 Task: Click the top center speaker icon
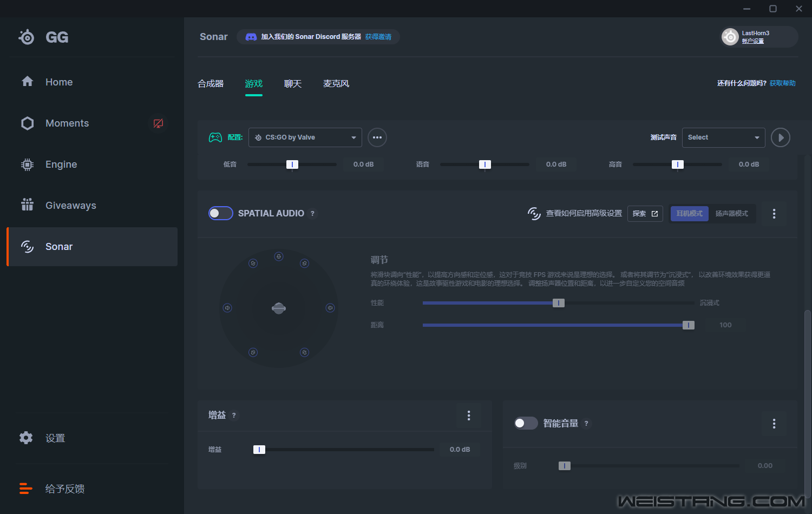(x=279, y=256)
